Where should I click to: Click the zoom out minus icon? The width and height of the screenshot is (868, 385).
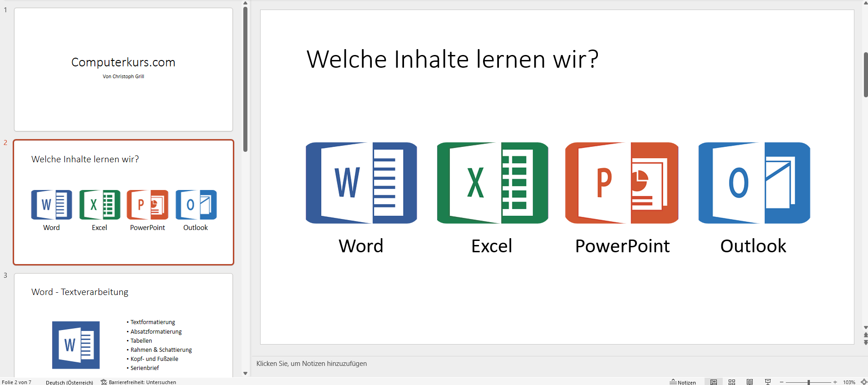[782, 382]
